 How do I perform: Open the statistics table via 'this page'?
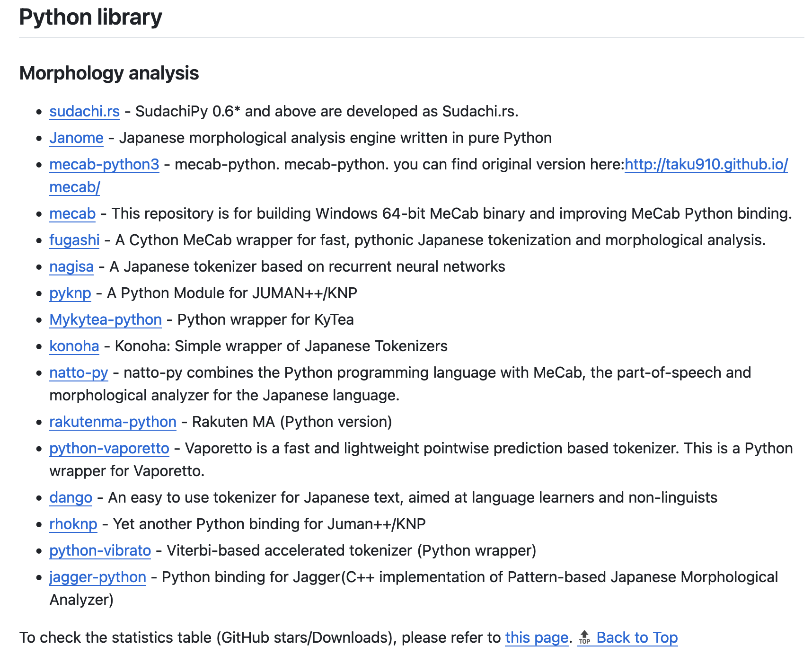[536, 637]
